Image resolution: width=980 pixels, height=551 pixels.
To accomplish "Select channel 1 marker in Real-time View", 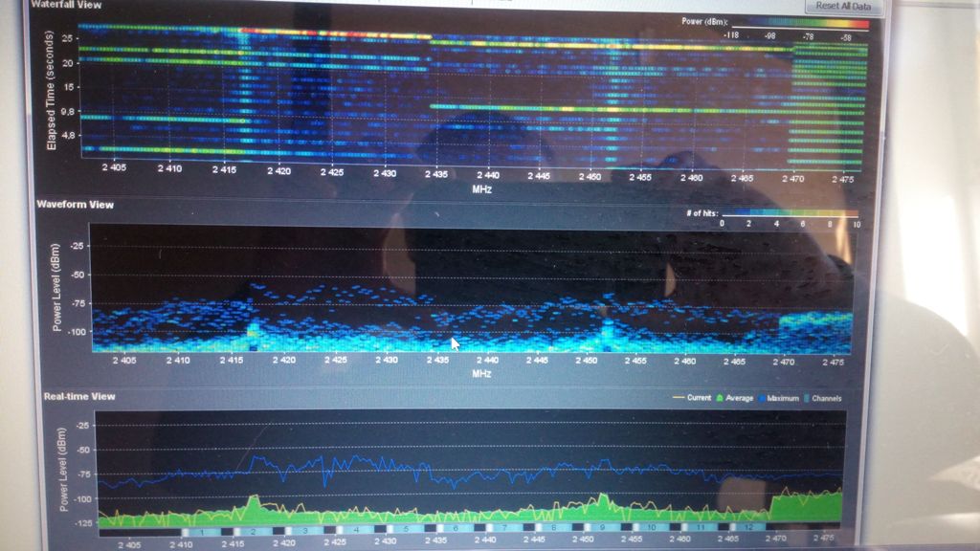I will coord(203,530).
